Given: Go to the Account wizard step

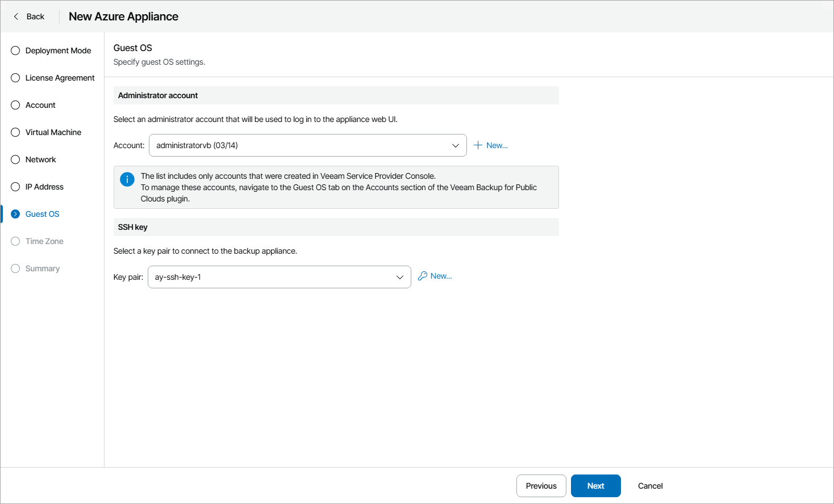Looking at the screenshot, I should [40, 105].
